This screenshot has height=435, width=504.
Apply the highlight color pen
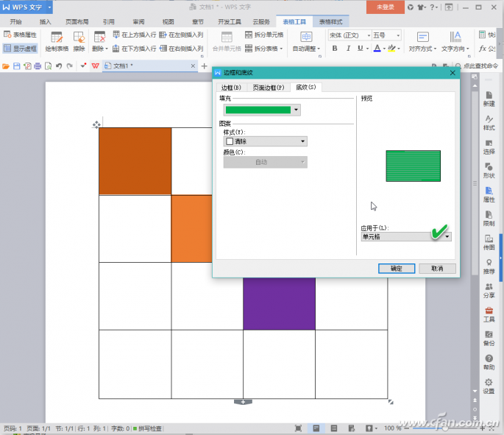point(391,49)
